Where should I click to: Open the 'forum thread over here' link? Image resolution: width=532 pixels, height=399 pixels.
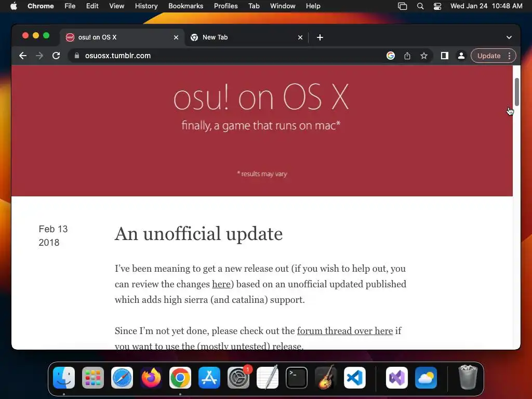pos(345,331)
